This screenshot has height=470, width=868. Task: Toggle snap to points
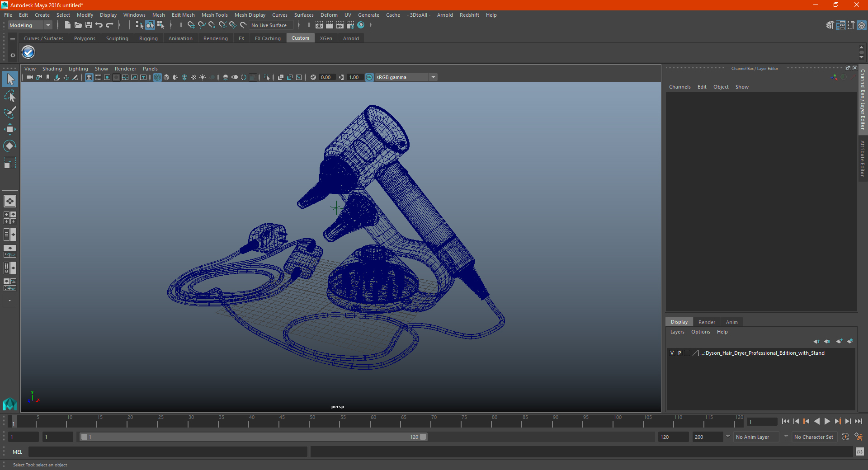tap(212, 25)
